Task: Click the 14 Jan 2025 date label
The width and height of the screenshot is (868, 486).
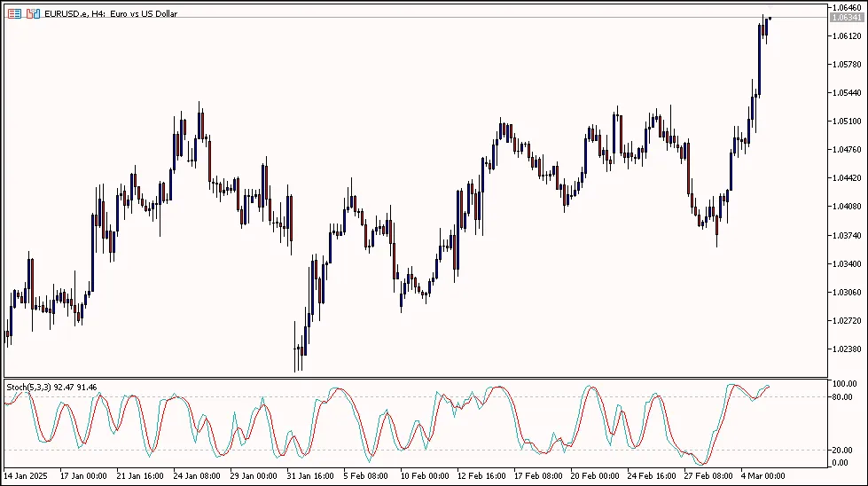Action: (x=26, y=475)
